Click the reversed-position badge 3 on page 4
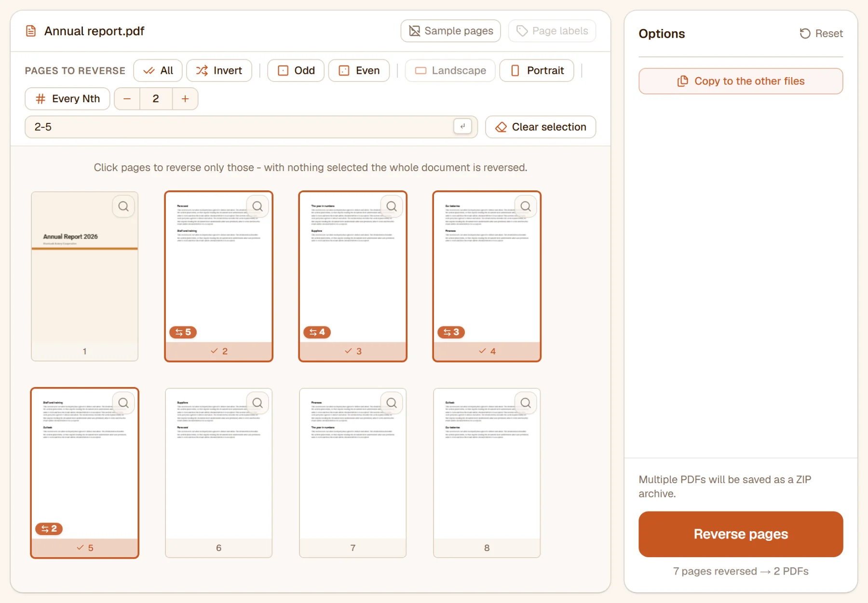The image size is (868, 603). (x=451, y=332)
